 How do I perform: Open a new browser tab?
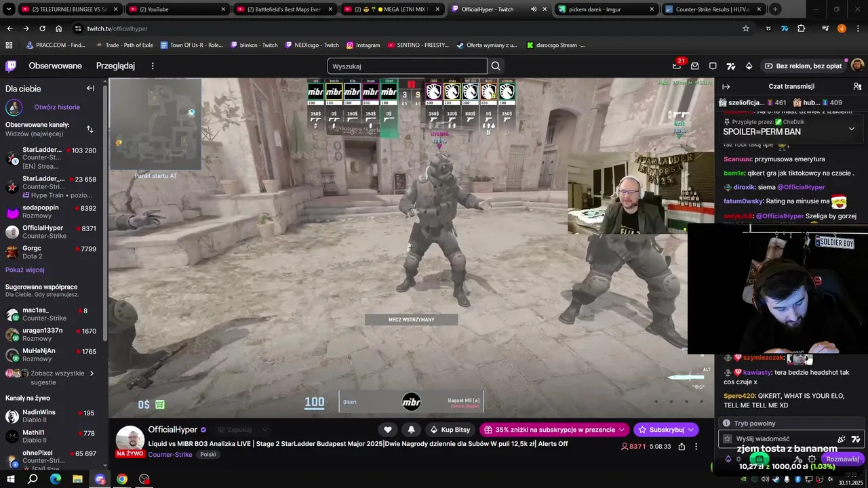775,9
